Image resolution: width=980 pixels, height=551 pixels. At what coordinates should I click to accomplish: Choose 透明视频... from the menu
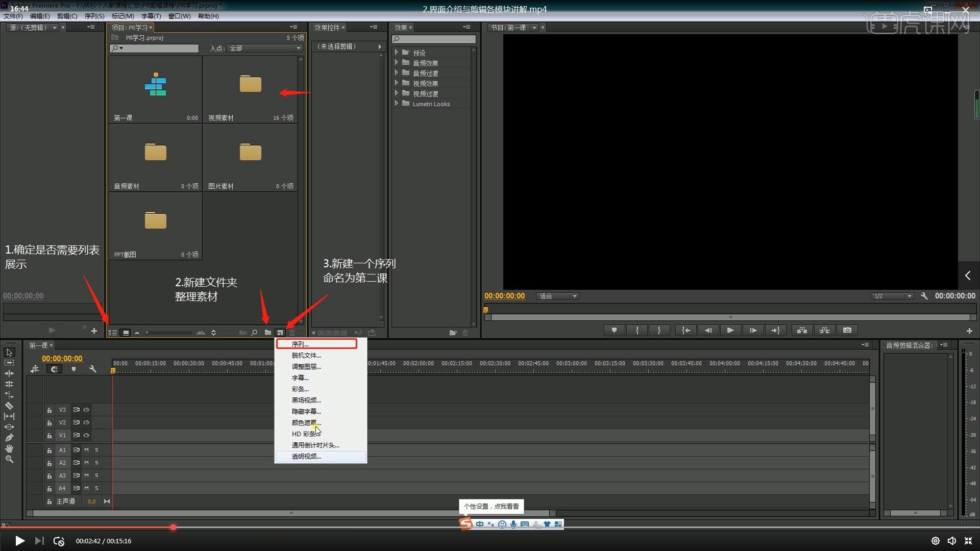click(x=321, y=457)
